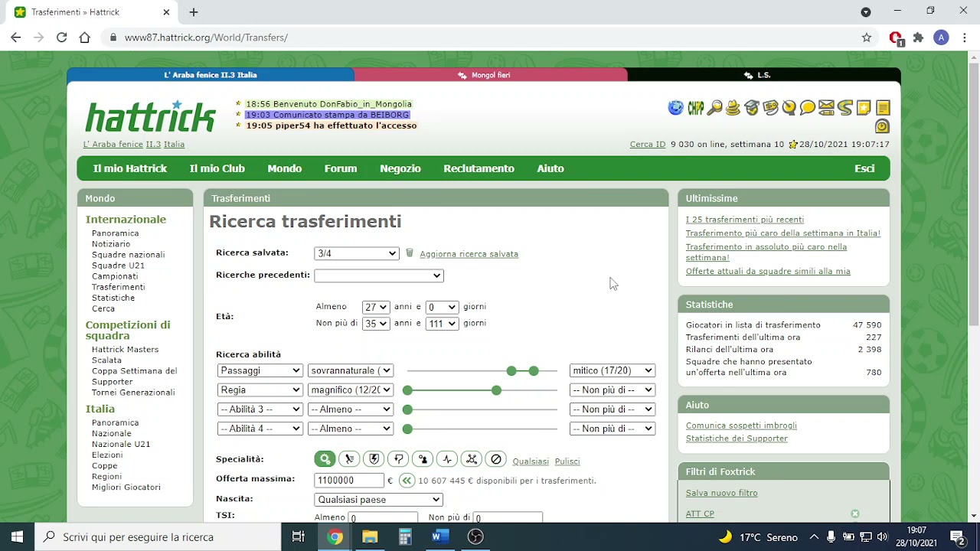Click the yellow S-shaped icon
The width and height of the screenshot is (980, 551).
point(845,108)
